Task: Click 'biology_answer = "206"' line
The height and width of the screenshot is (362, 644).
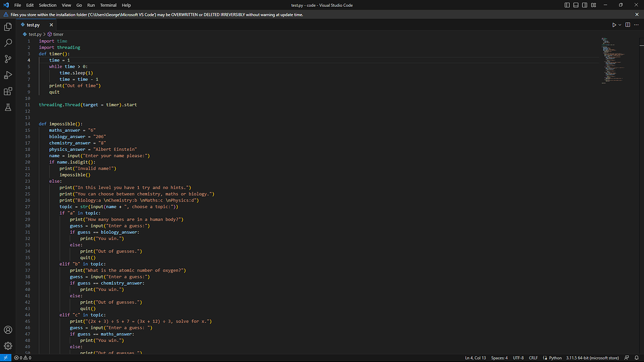Action: (77, 136)
